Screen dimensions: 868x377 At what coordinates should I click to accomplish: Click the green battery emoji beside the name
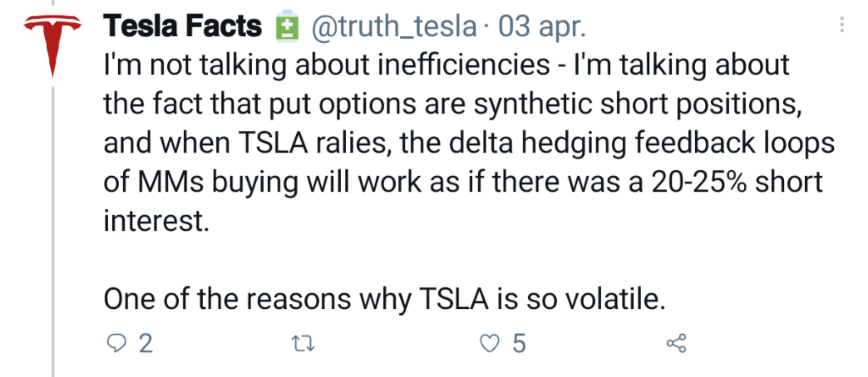pyautogui.click(x=287, y=26)
